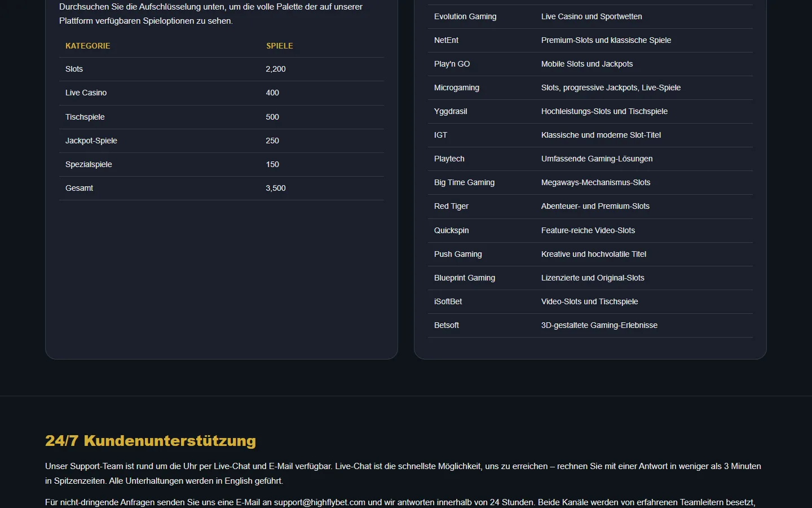
Task: Click the 'Unser Support-Team ist rund um' paragraph
Action: click(x=403, y=474)
